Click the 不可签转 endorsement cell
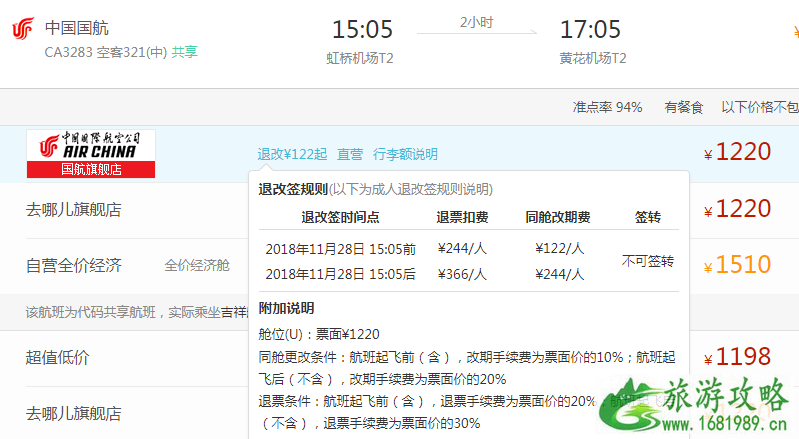Screen dimensions: 799x439 (648, 261)
